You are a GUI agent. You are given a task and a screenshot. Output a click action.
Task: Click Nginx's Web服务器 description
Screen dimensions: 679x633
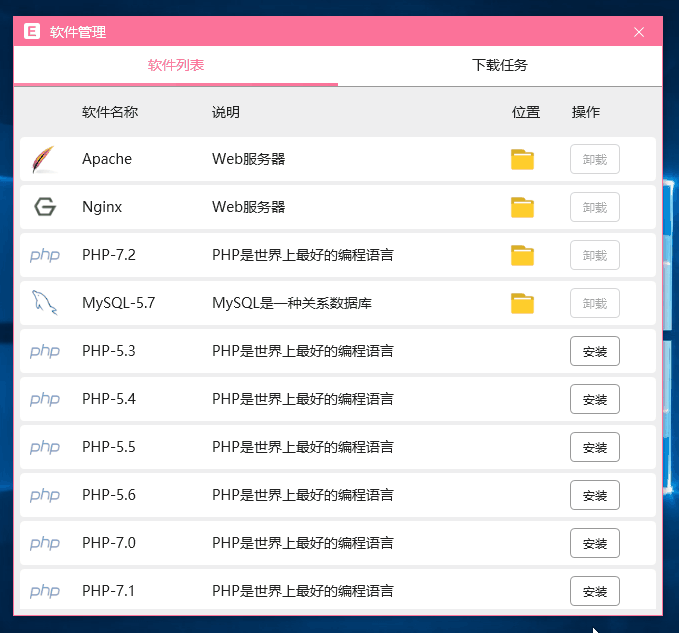point(249,207)
